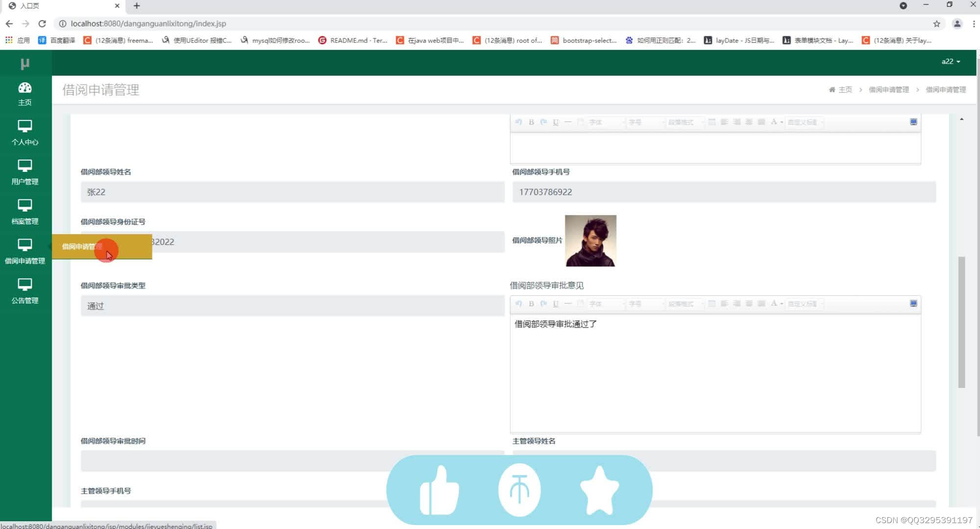980x529 pixels.
Task: Click align-left icon in 审批意见 editor toolbar
Action: tap(724, 304)
